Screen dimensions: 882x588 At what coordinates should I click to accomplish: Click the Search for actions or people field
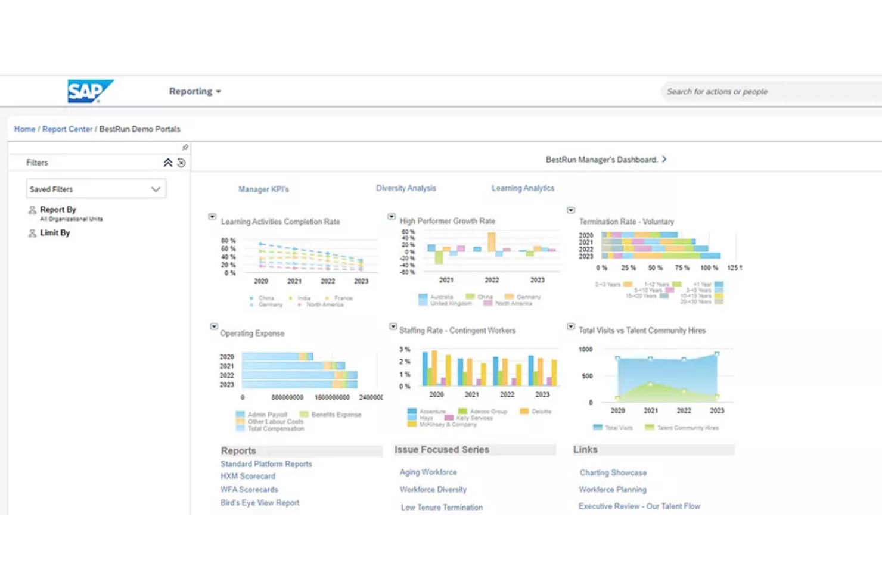[x=771, y=92]
